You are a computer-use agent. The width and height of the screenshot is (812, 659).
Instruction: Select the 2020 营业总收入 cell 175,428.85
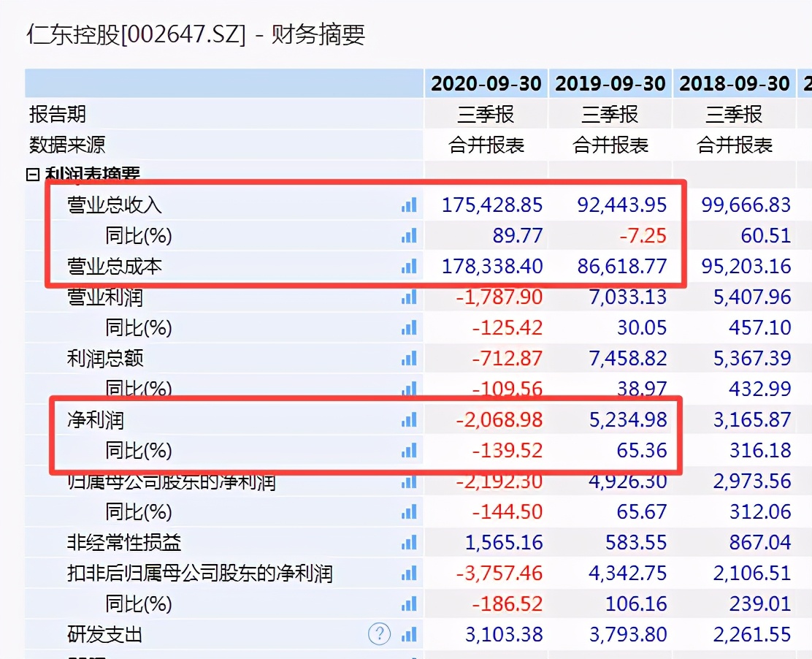(492, 205)
